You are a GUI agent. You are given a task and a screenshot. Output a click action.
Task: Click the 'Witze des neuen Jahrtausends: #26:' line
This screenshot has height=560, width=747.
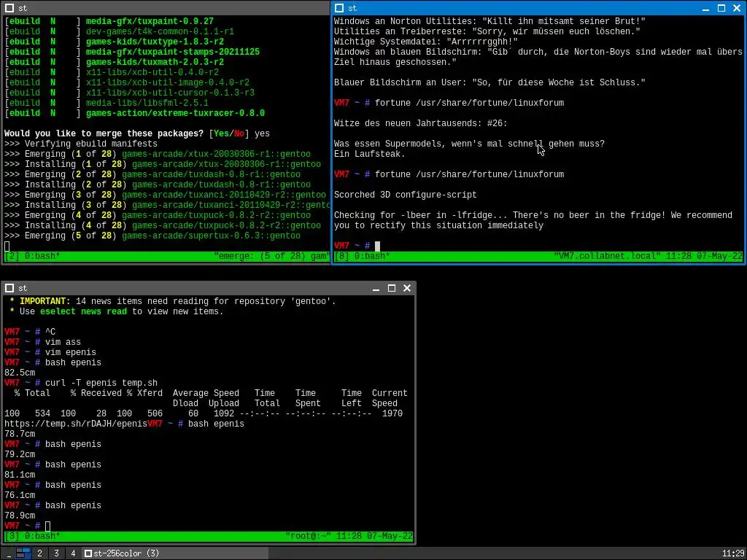pyautogui.click(x=421, y=123)
